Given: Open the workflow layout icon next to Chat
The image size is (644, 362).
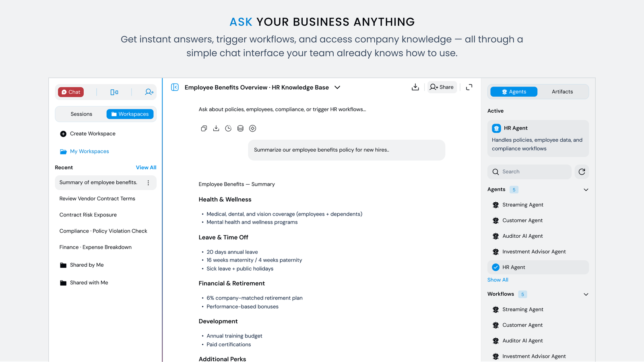Looking at the screenshot, I should [114, 92].
